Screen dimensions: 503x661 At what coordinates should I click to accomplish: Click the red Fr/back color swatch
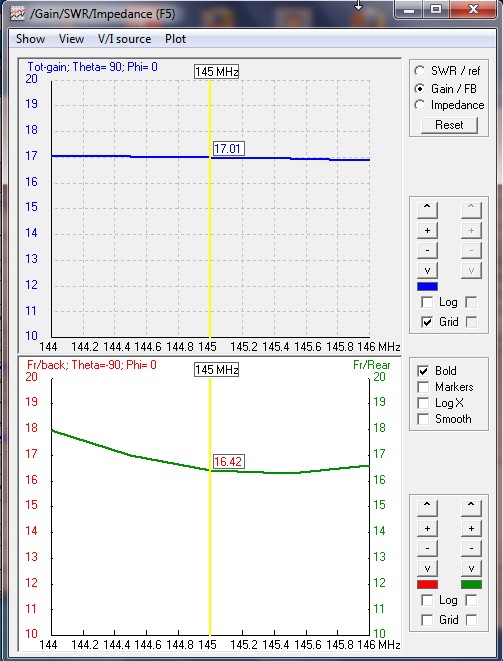427,585
